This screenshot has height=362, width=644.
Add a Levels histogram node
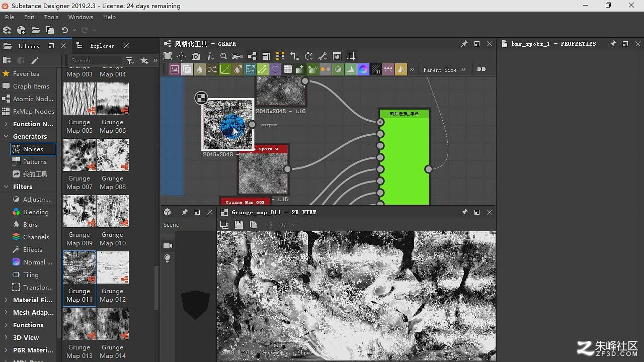click(351, 69)
